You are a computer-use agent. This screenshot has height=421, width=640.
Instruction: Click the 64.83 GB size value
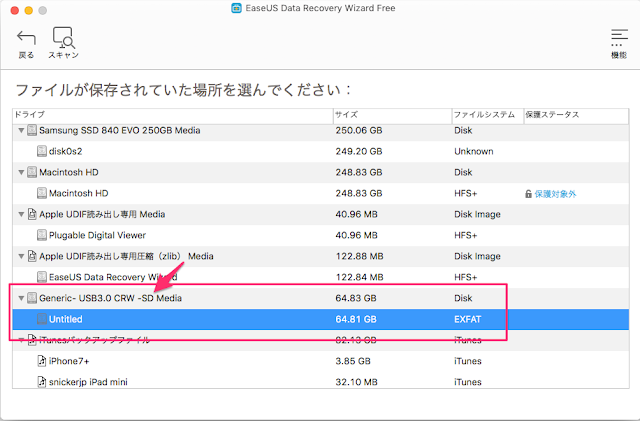point(356,298)
